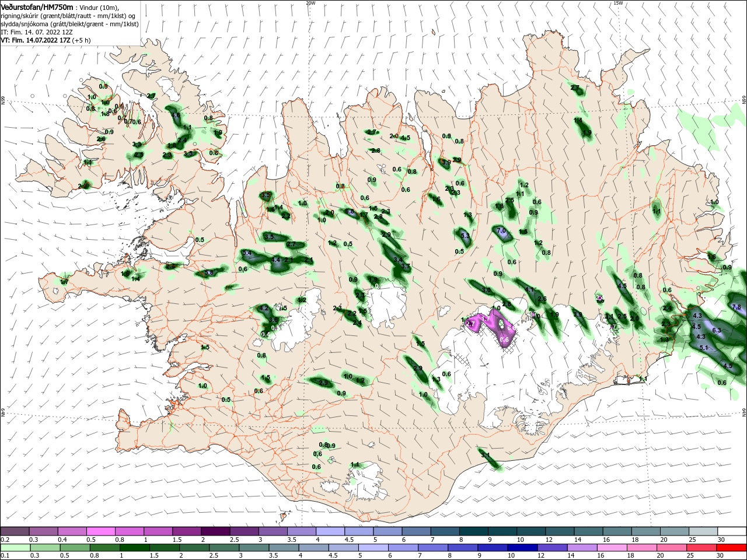Pick the grey-green 3 rain legend swatch
747x560 pixels.
click(x=254, y=548)
